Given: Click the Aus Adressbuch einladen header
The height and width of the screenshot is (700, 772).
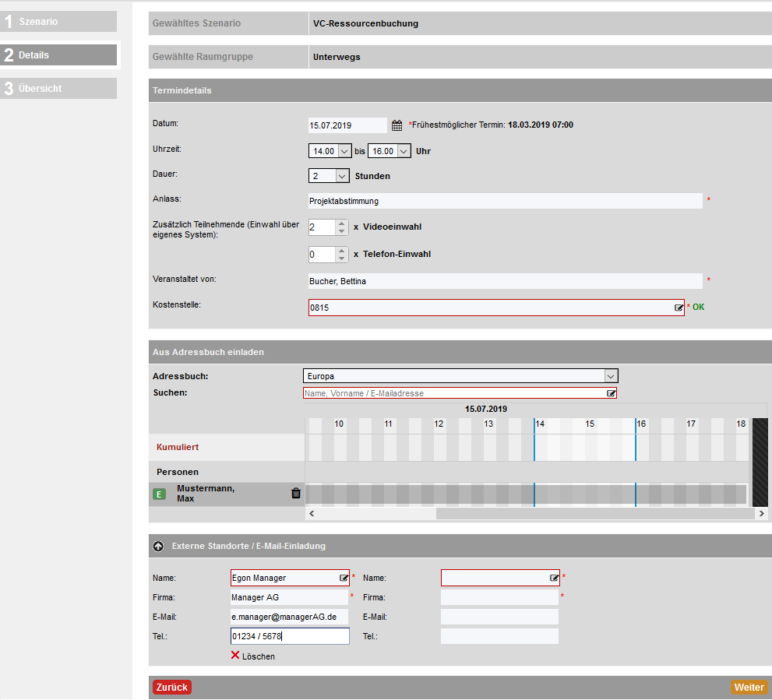Looking at the screenshot, I should click(x=460, y=352).
